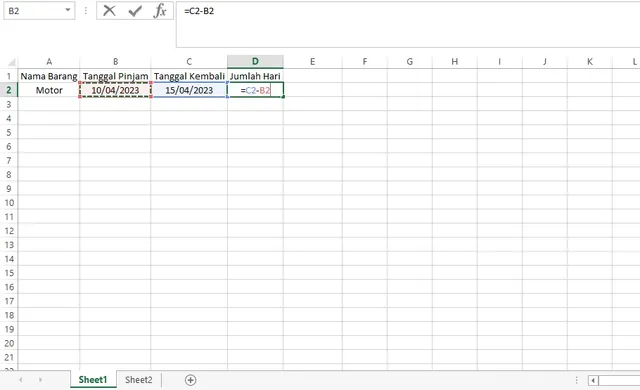Click the 'Motor' cell
640x390 pixels.
49,90
